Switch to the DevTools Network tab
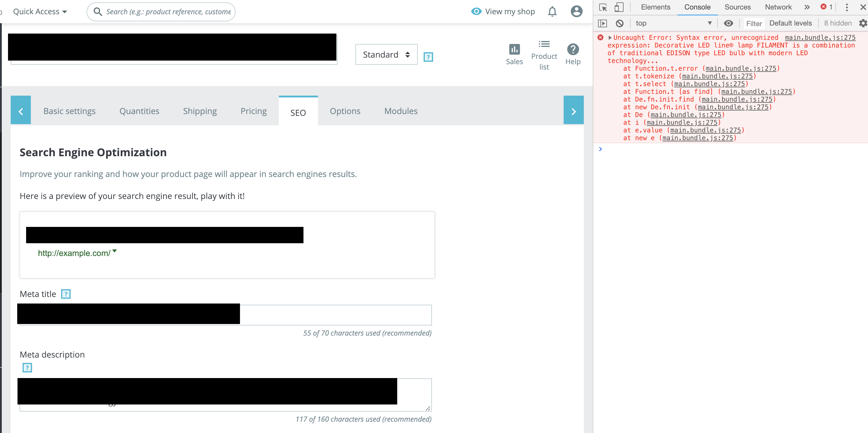 click(x=778, y=7)
